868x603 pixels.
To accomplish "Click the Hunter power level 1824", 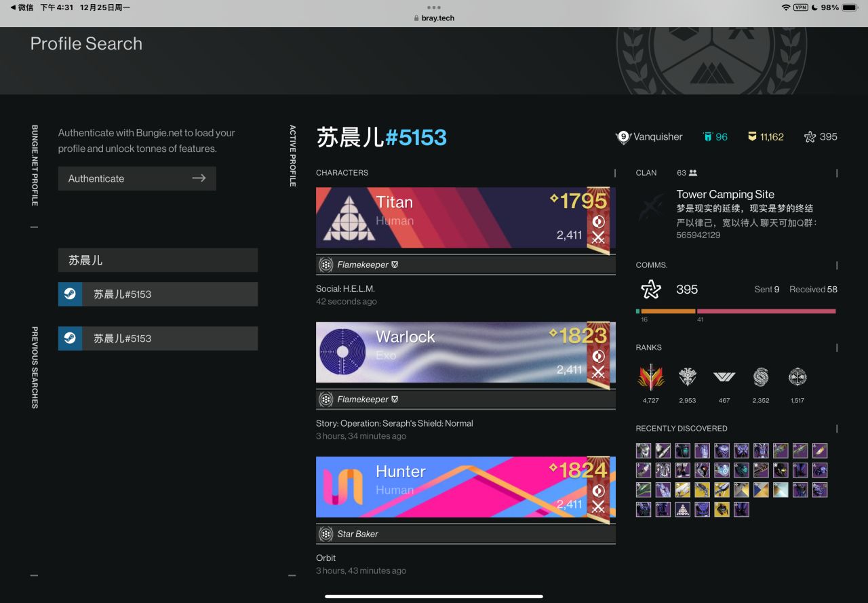I will click(578, 470).
